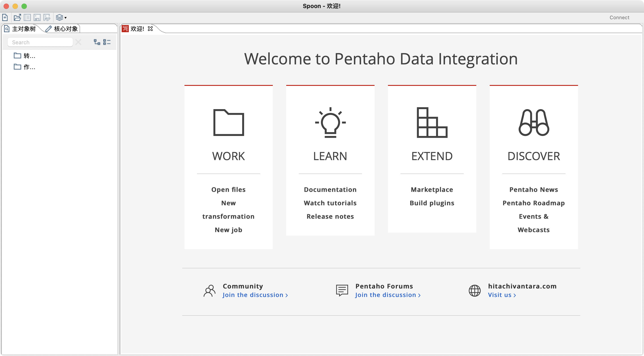Open the New transformation link

[x=228, y=210]
